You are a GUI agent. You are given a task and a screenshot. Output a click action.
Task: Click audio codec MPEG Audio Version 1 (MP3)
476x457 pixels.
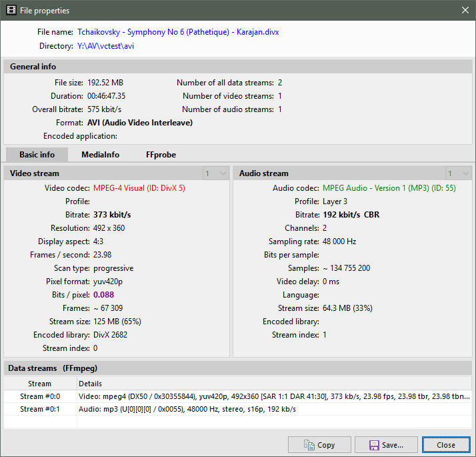pos(389,188)
